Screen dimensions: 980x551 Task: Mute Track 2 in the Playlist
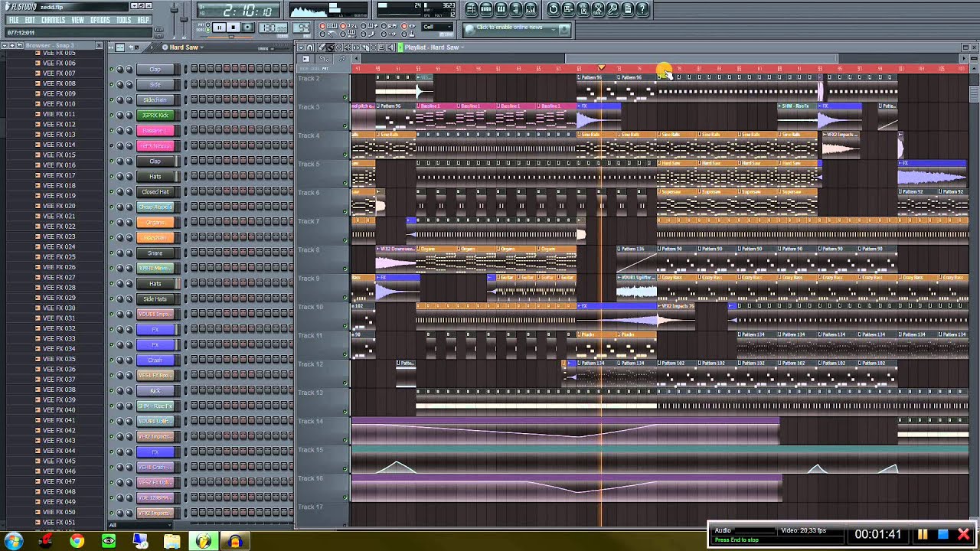point(345,97)
